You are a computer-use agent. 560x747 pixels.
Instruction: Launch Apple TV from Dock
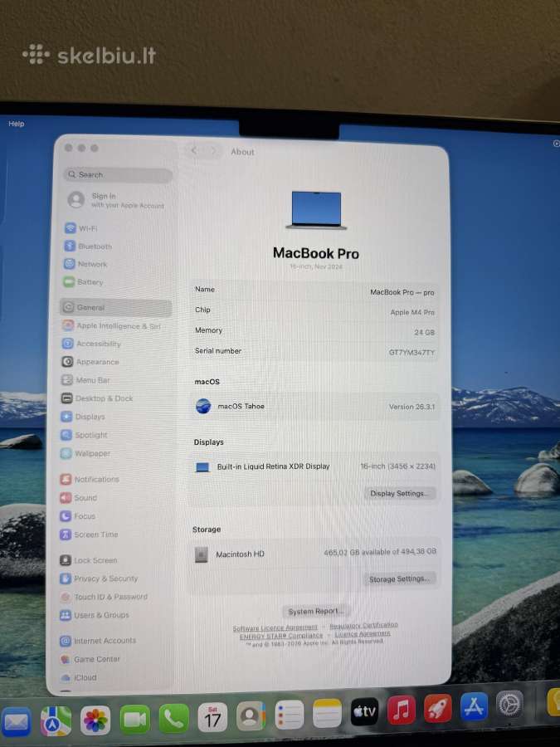click(364, 712)
